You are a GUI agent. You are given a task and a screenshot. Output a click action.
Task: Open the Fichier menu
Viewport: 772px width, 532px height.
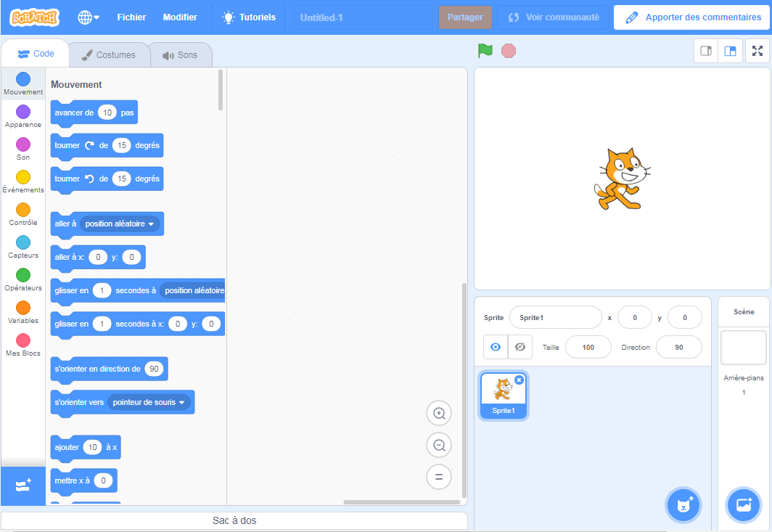(131, 17)
